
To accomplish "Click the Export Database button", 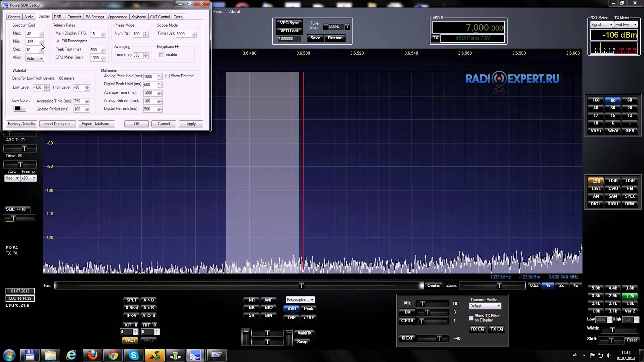I will click(x=97, y=124).
